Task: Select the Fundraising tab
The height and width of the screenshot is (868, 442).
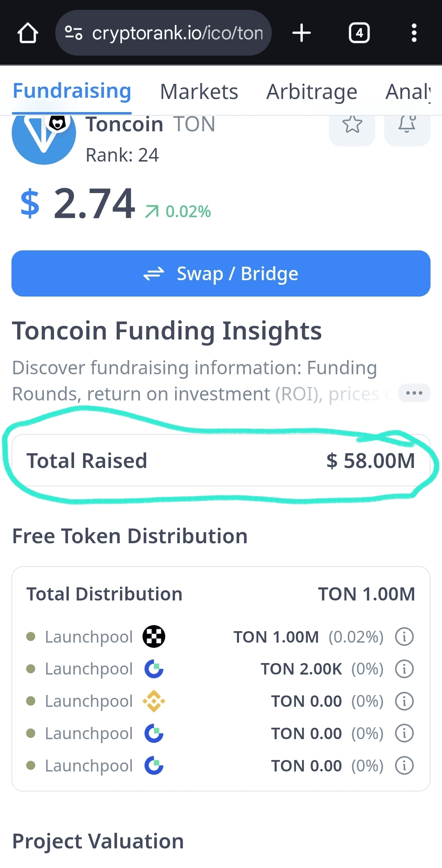Action: [72, 91]
